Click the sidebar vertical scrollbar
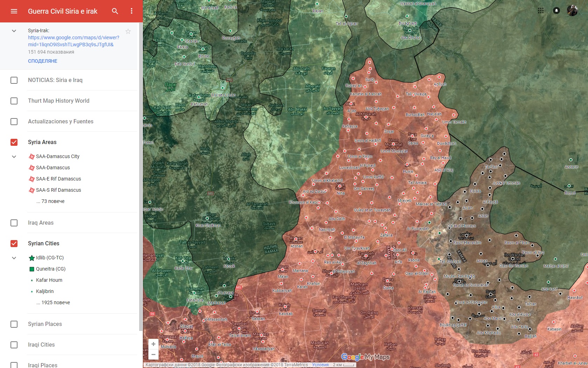Image resolution: width=588 pixels, height=368 pixels. coord(141,175)
